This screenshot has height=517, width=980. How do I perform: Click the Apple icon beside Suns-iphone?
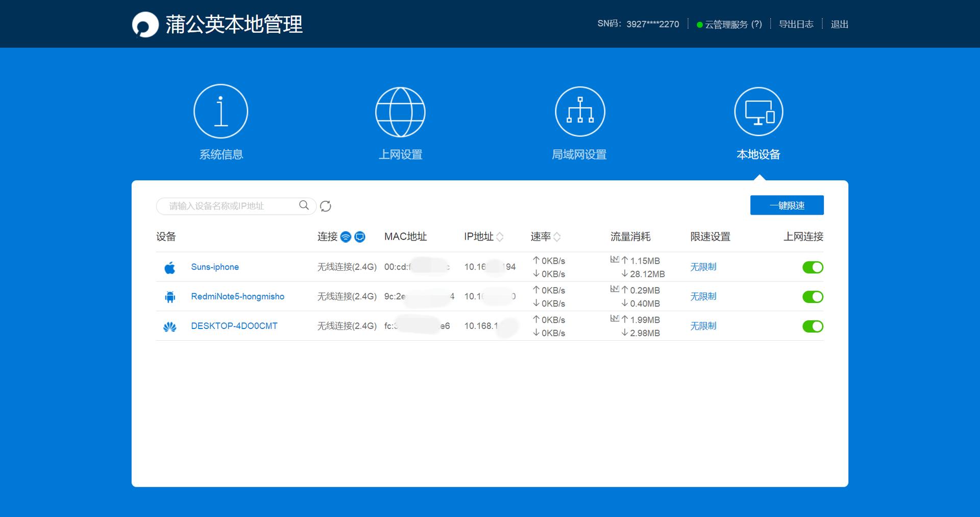[169, 267]
